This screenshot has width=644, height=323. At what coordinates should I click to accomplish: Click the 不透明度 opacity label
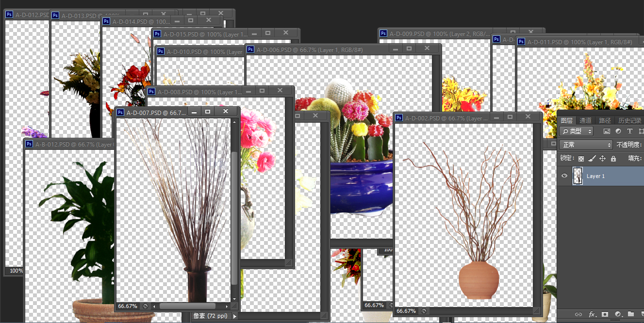click(629, 145)
